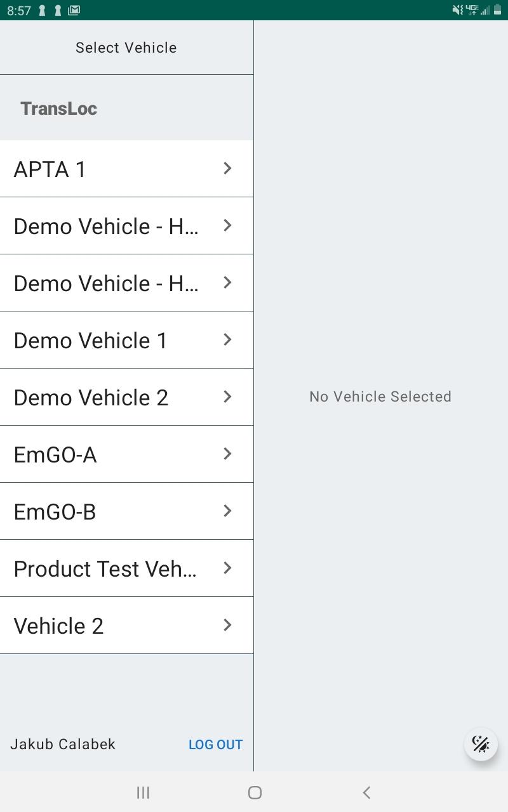This screenshot has height=812, width=508.
Task: Tap the TransLoc agency header
Action: [58, 108]
